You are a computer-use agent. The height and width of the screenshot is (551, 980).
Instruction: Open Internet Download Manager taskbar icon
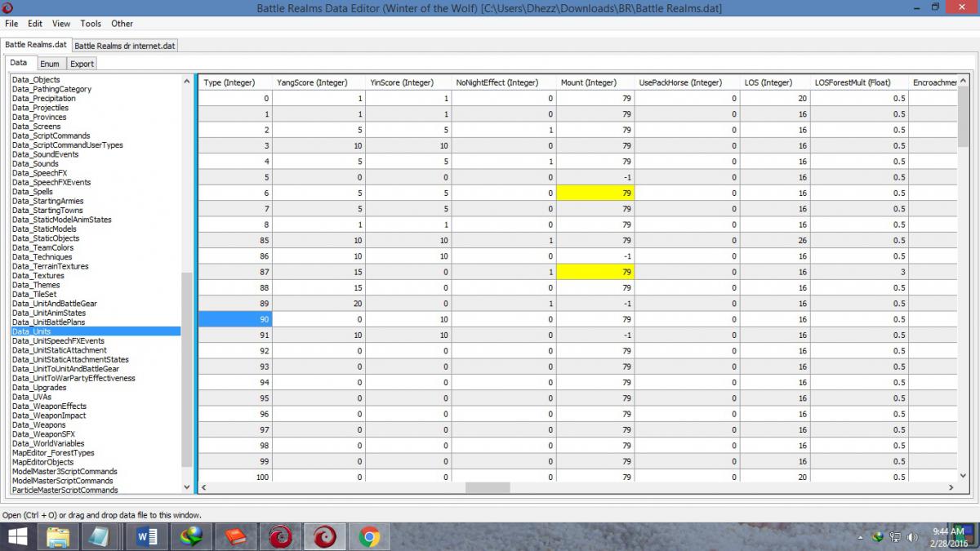(192, 536)
